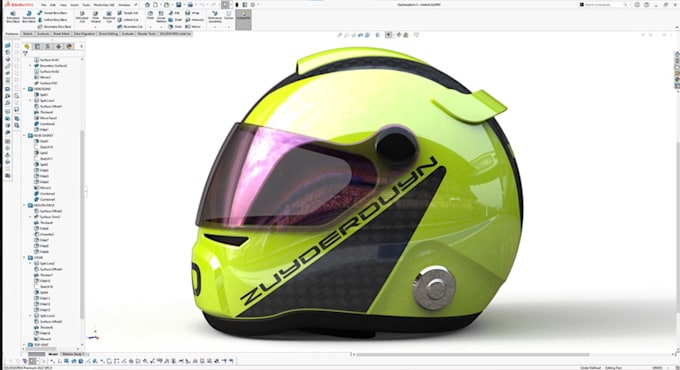The height and width of the screenshot is (370, 680).
Task: Activate the Extruded Cut tool
Action: pos(82,17)
